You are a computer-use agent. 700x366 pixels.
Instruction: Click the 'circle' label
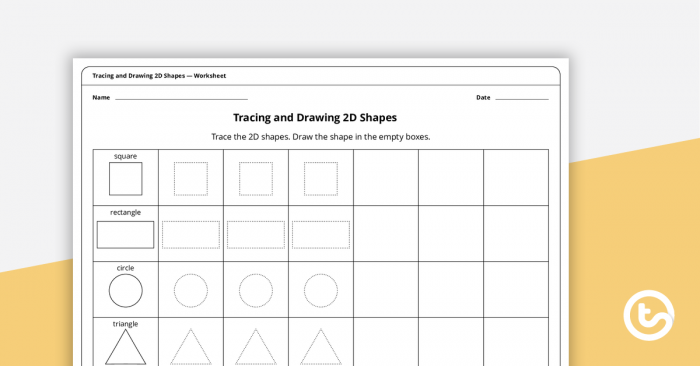[125, 268]
